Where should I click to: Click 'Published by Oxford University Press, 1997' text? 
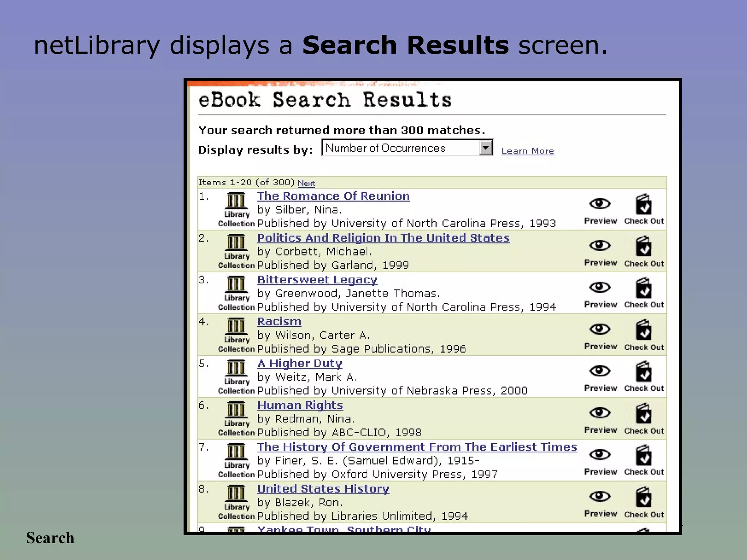click(x=378, y=474)
